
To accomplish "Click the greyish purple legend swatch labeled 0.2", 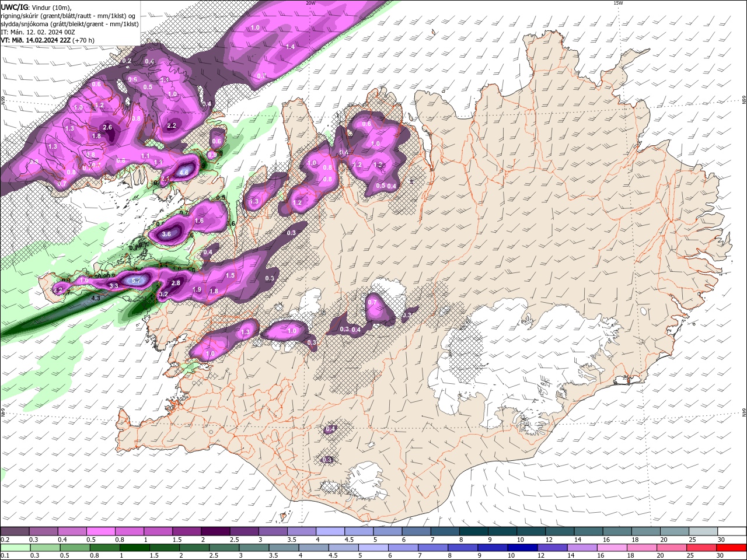I will 15,531.
